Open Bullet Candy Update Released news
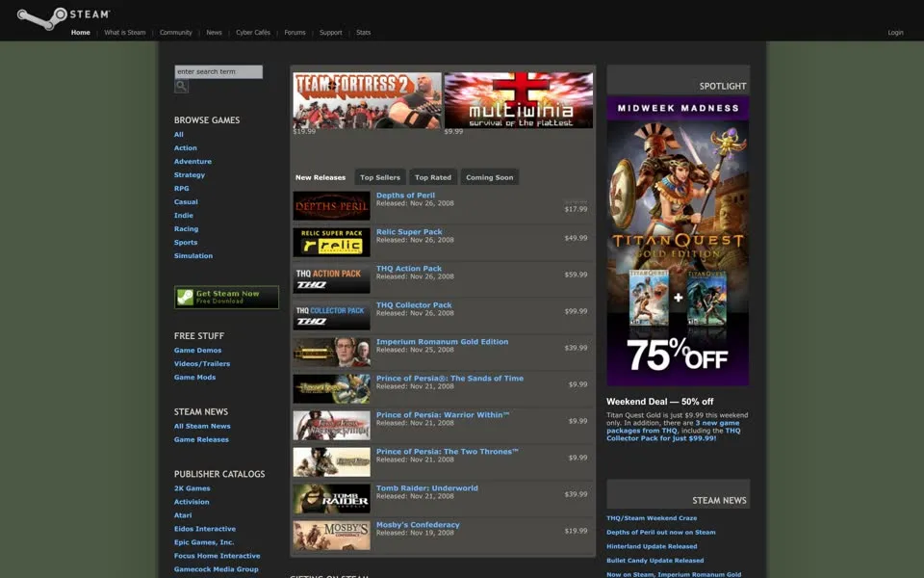 point(655,561)
